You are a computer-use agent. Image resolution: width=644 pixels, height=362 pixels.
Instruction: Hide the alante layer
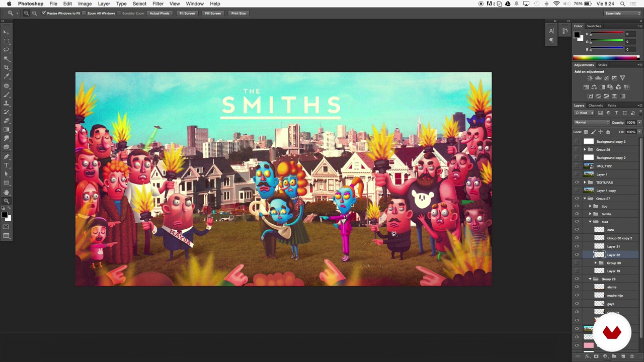click(x=577, y=287)
